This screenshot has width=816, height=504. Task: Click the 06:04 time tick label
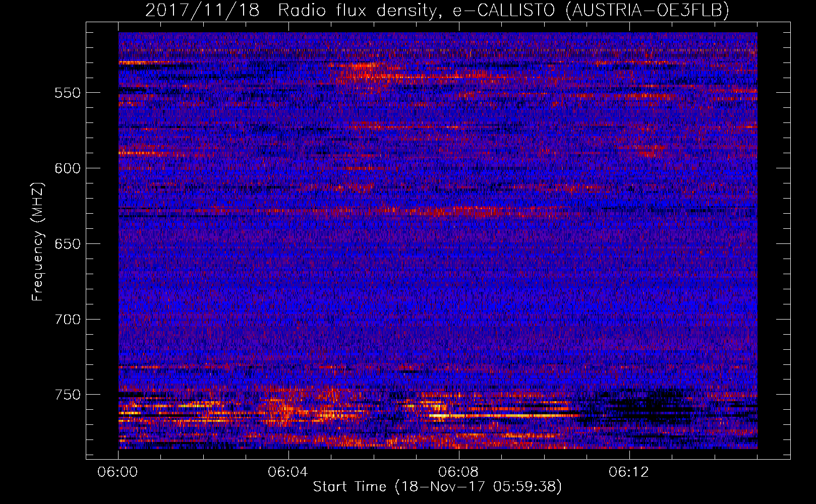click(288, 472)
